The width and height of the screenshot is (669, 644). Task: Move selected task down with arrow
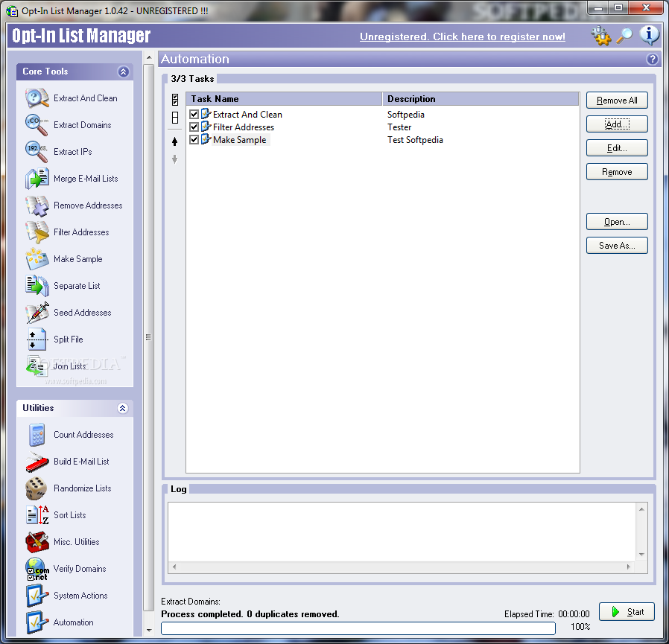(x=174, y=159)
